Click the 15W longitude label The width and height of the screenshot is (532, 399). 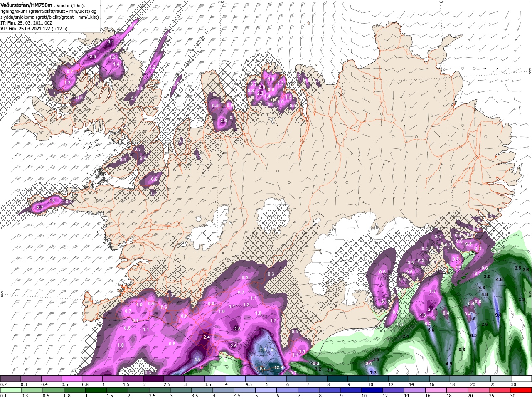point(440,2)
